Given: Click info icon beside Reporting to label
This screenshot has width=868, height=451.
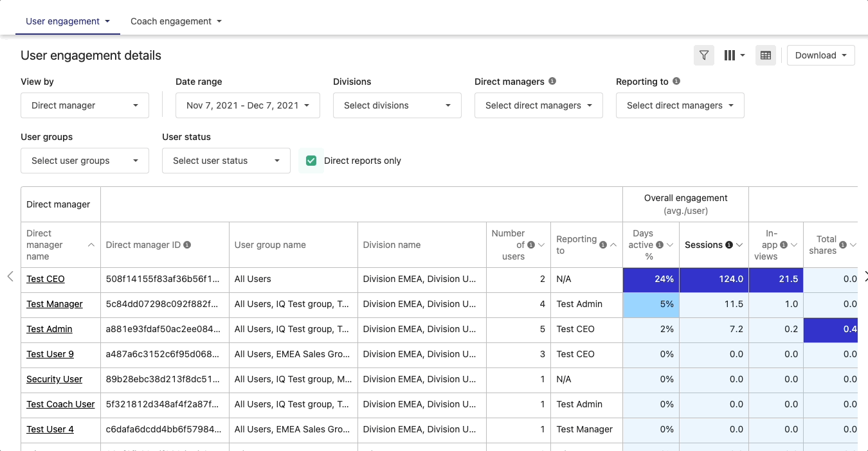Looking at the screenshot, I should [x=676, y=82].
